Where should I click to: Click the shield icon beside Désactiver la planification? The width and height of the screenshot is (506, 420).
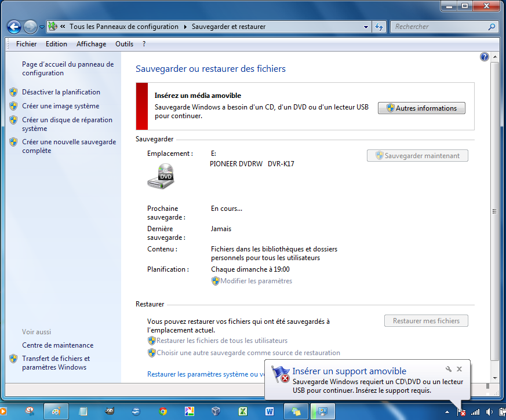pos(13,92)
